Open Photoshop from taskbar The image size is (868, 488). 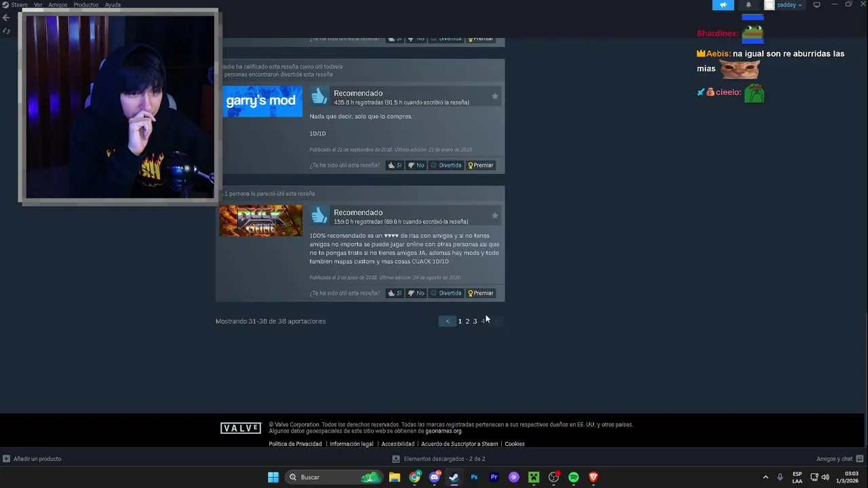474,477
